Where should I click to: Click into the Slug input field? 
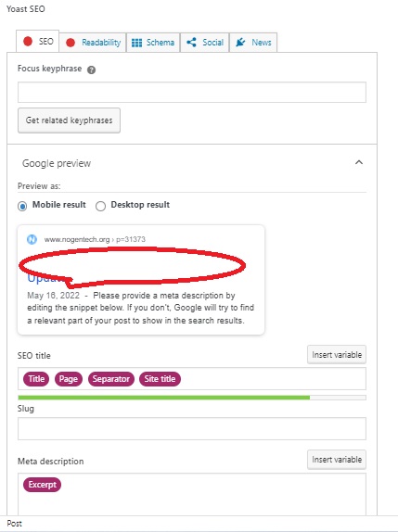pyautogui.click(x=192, y=429)
